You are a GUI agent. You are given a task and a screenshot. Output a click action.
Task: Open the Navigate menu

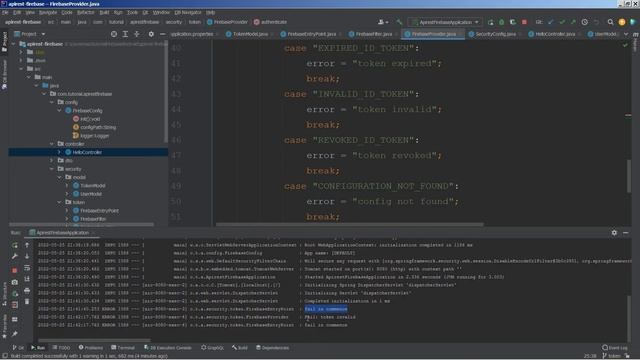tap(48, 13)
